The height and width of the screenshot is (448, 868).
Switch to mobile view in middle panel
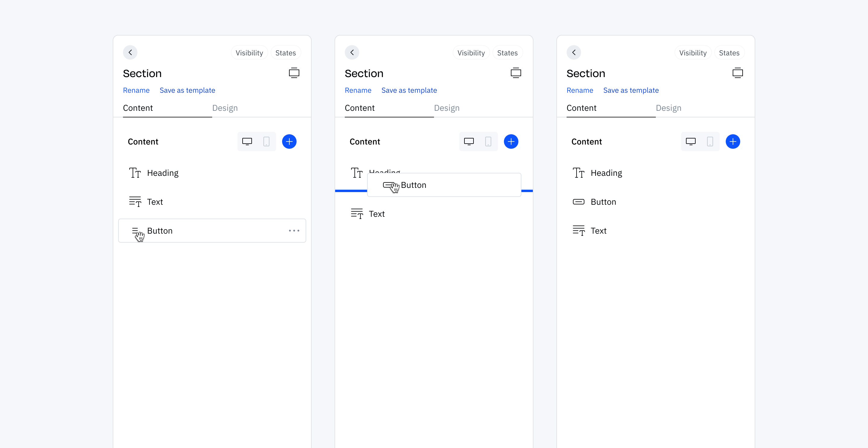(x=488, y=142)
